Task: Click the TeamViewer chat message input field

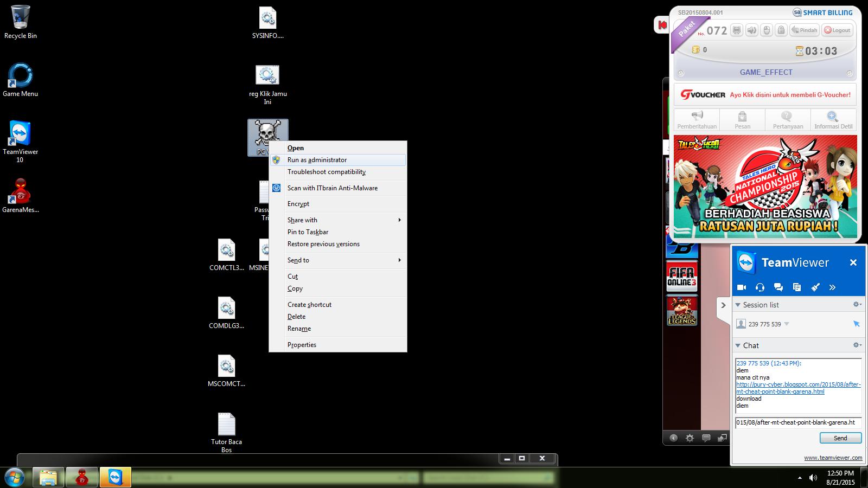Action: (x=798, y=423)
